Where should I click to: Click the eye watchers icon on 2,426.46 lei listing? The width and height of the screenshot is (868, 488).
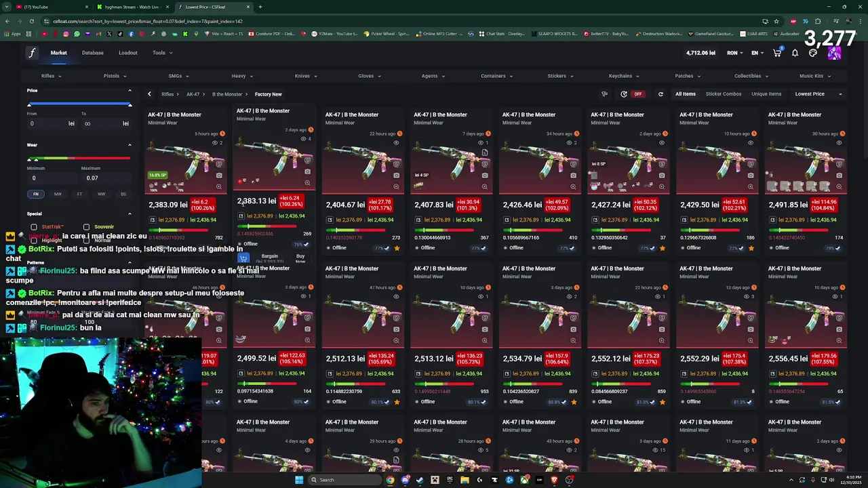[570, 143]
